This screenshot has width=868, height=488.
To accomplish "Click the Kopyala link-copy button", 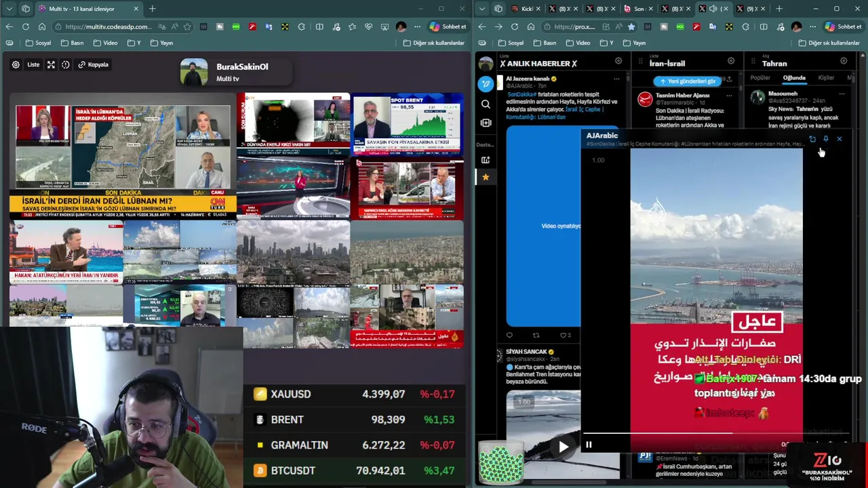I will point(94,65).
